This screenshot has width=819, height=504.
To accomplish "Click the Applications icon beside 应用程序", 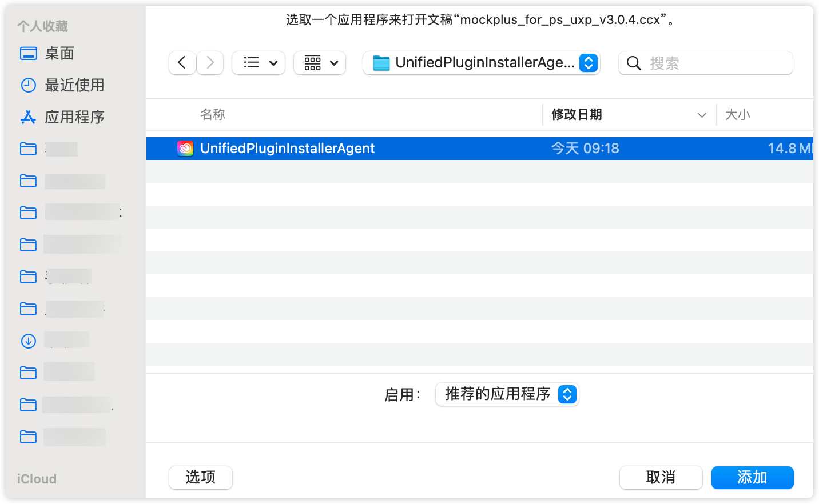I will [29, 118].
